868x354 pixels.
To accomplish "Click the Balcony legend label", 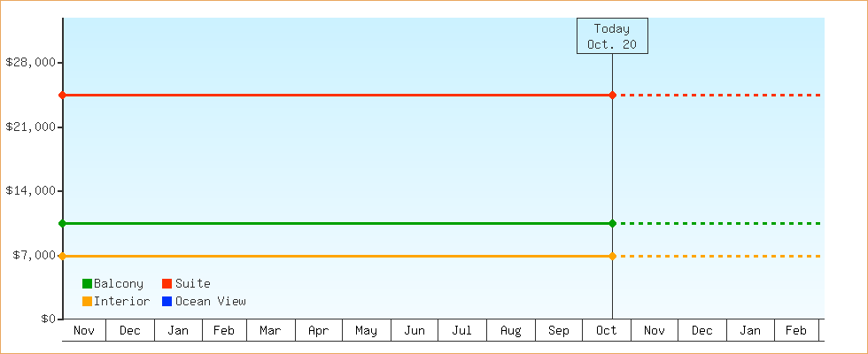I will click(x=118, y=284).
